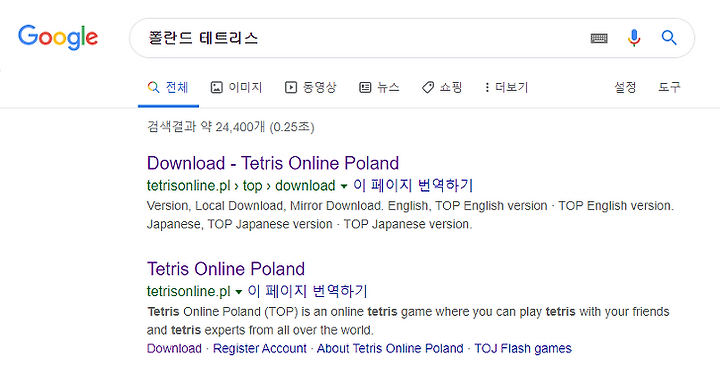This screenshot has width=720, height=373.
Task: Open About Tetris Online Poland sitelink
Action: click(x=390, y=349)
